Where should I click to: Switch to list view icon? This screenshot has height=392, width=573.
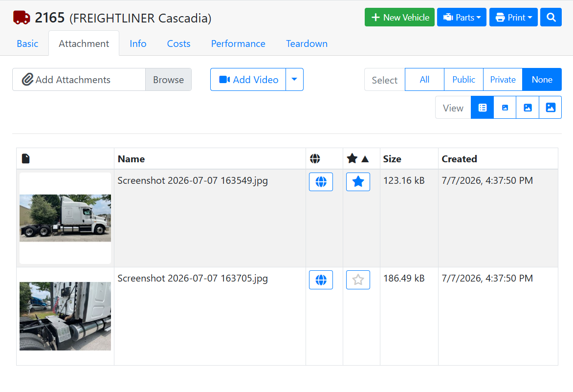click(x=483, y=108)
